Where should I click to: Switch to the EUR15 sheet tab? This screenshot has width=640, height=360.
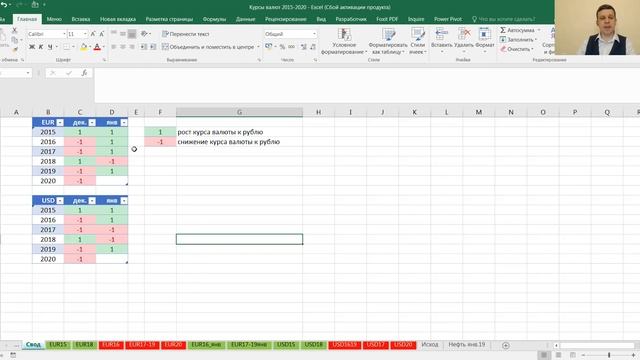[58, 345]
